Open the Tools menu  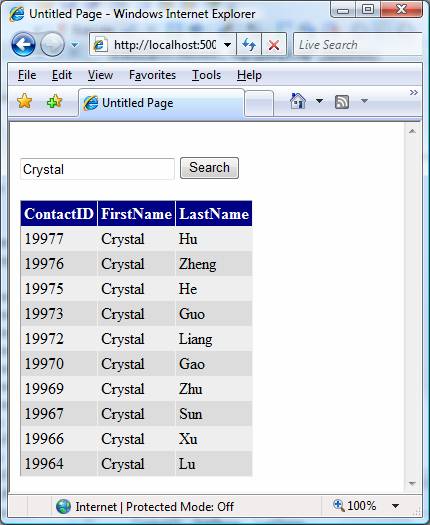tap(206, 75)
